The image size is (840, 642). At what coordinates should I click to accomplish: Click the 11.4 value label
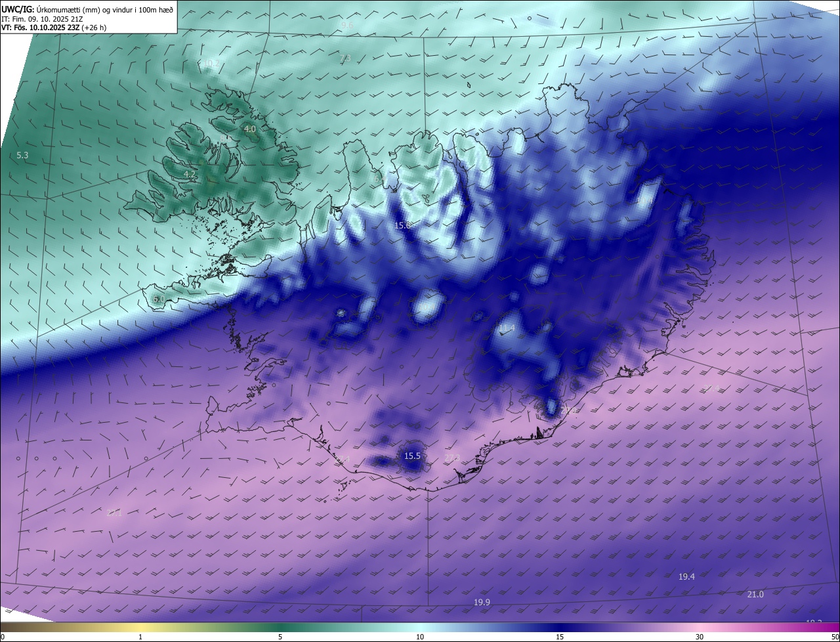[507, 328]
